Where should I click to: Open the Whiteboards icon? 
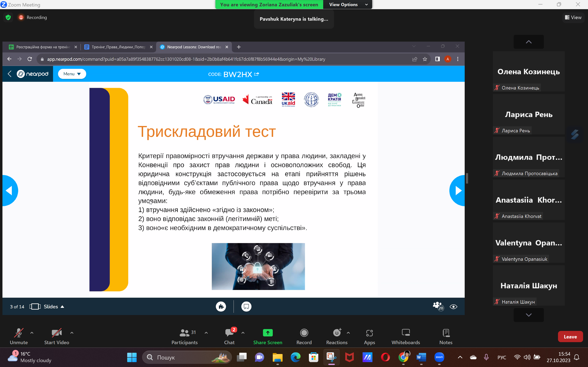[405, 333]
